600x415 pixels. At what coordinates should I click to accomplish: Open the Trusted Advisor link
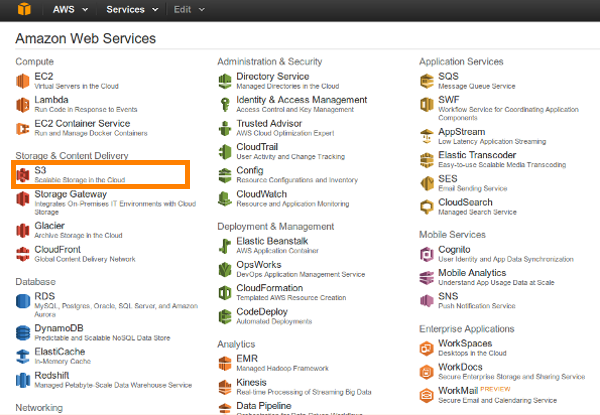(269, 124)
